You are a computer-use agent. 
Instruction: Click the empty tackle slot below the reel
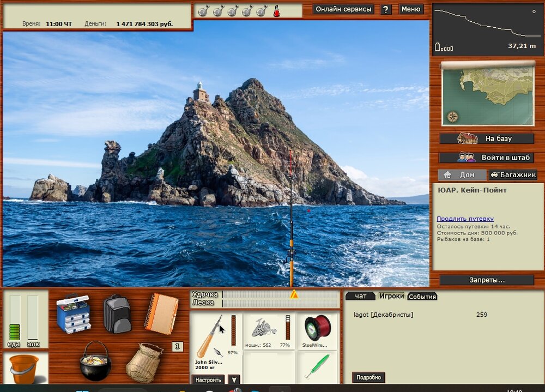[269, 366]
